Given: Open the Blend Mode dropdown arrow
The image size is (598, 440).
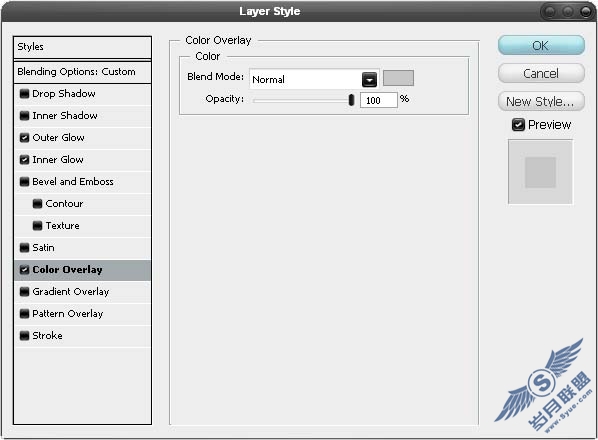Looking at the screenshot, I should pos(369,79).
